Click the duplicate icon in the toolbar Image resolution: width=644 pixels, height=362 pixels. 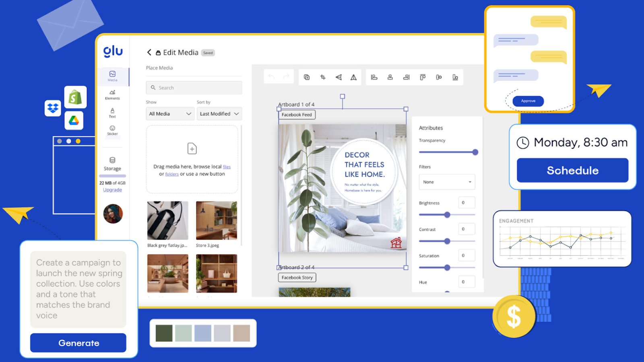(307, 77)
